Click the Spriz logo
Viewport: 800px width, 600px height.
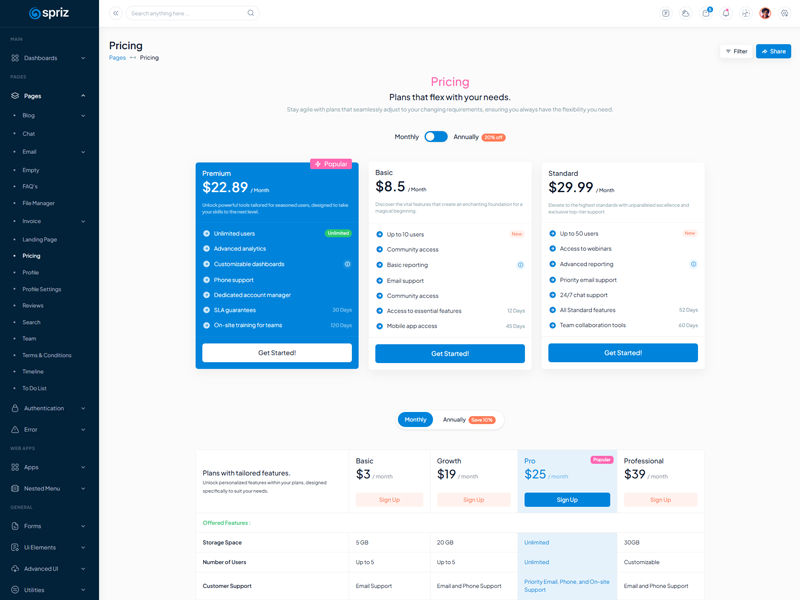pos(49,13)
